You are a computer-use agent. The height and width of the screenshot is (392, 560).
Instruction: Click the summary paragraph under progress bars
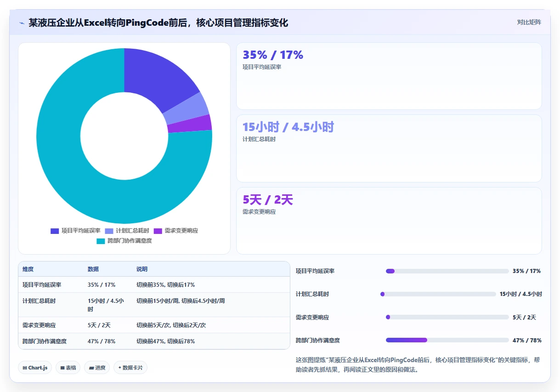tap(418, 364)
